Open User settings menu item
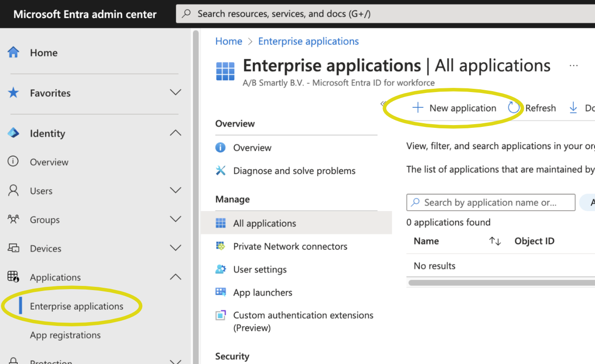This screenshot has height=364, width=595. point(260,270)
